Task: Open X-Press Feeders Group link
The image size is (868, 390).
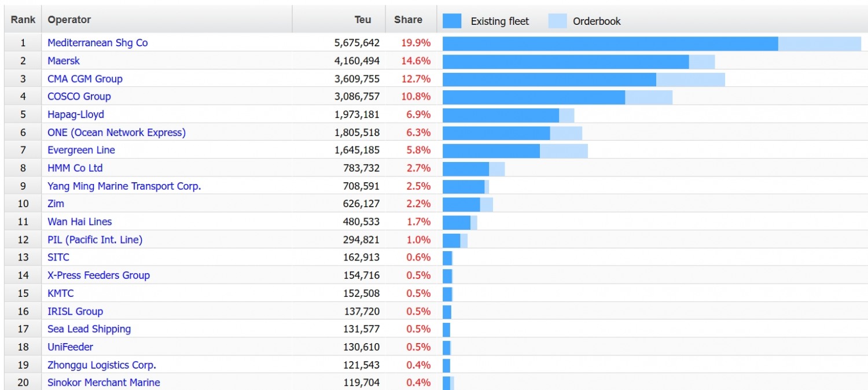Action: tap(98, 275)
